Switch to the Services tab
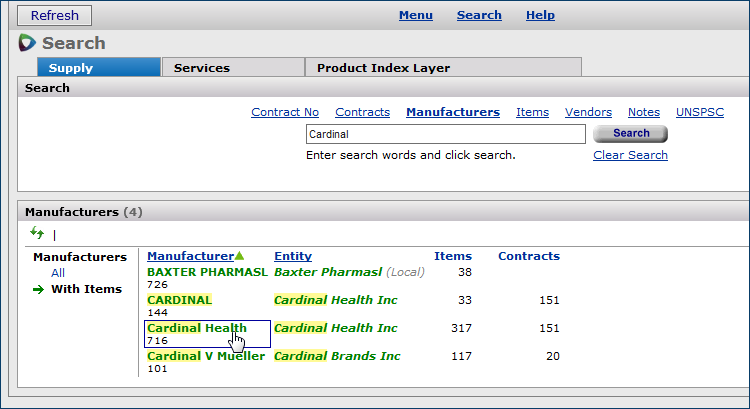The height and width of the screenshot is (409, 750). pos(202,68)
